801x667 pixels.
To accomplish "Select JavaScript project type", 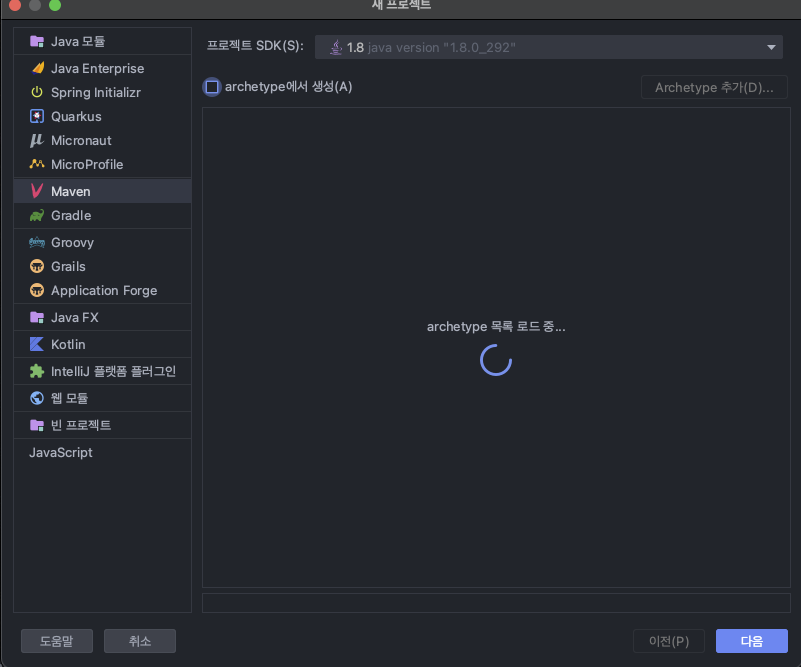I will pos(103,452).
